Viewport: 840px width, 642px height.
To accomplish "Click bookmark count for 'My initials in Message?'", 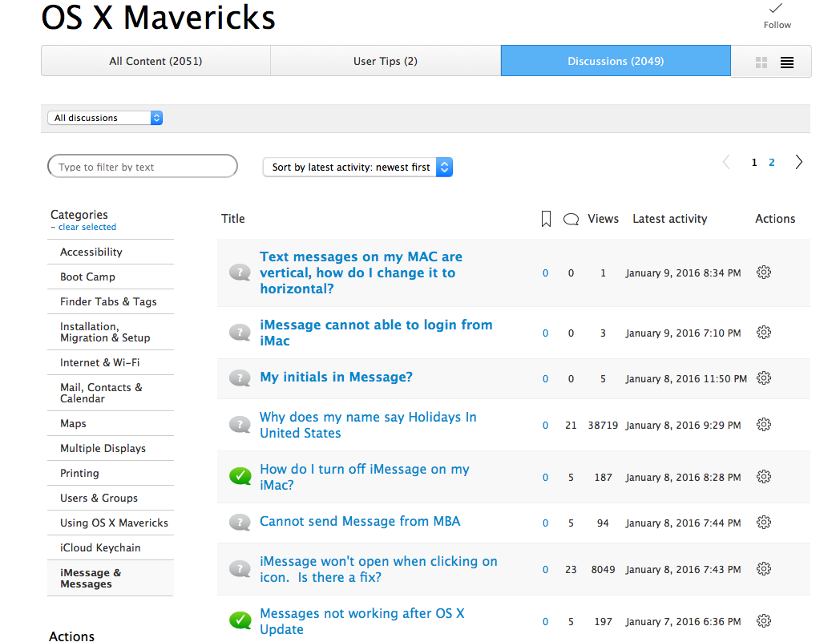I will coord(545,379).
